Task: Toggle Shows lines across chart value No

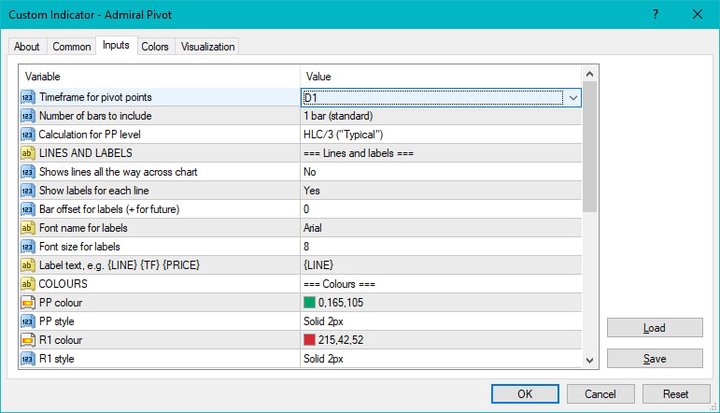Action: [x=441, y=172]
